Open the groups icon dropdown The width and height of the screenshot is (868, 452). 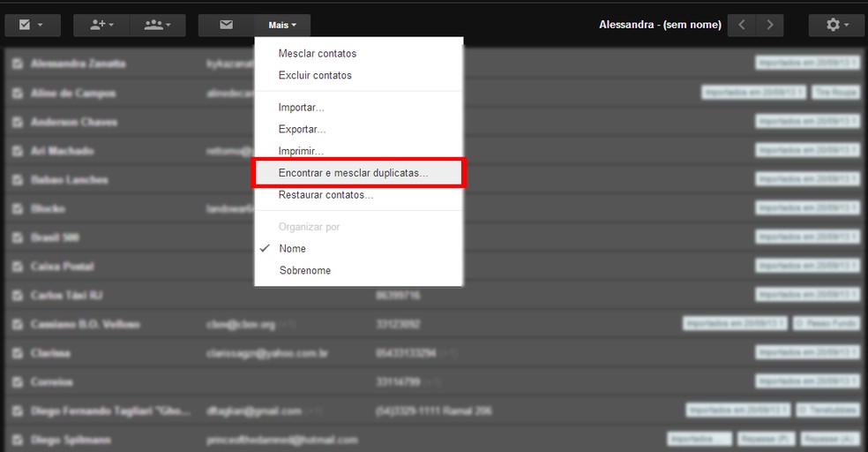tap(158, 25)
